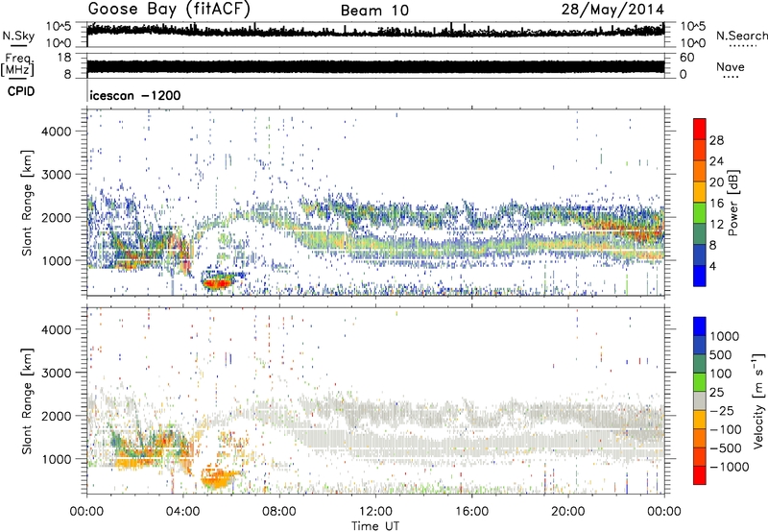
Task: Click the "24" tick on the Power color bar
Action: tap(716, 161)
